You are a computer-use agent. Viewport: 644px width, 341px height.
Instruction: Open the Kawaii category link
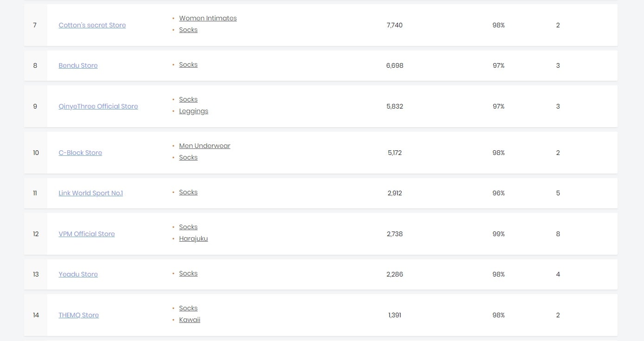pyautogui.click(x=190, y=320)
